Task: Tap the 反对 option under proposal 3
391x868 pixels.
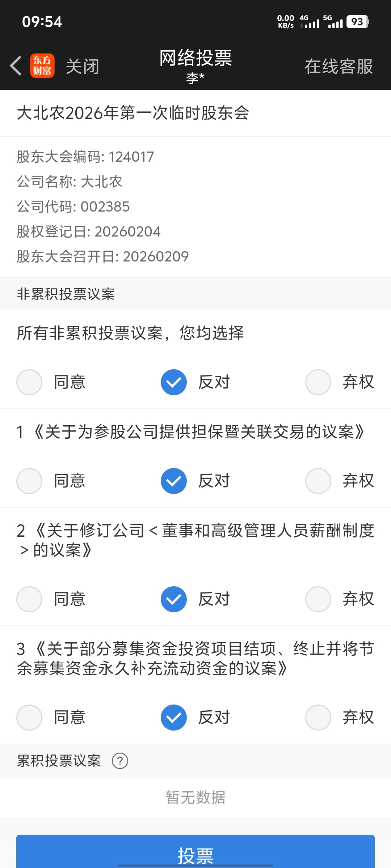Action: pos(174,718)
